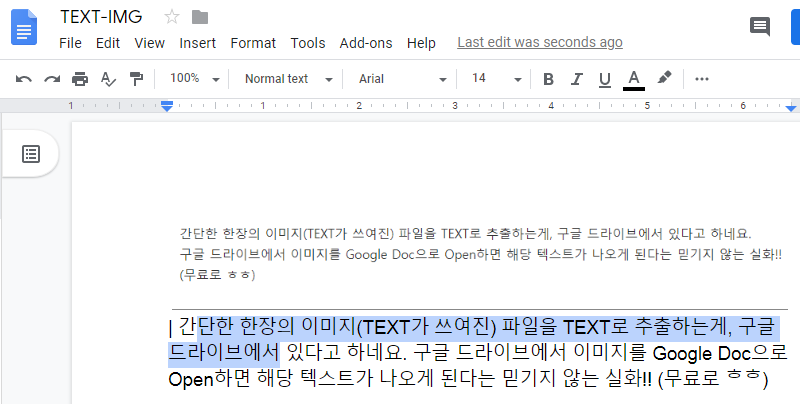This screenshot has height=404, width=800.
Task: Open the 100% zoom dropdown
Action: coord(194,79)
